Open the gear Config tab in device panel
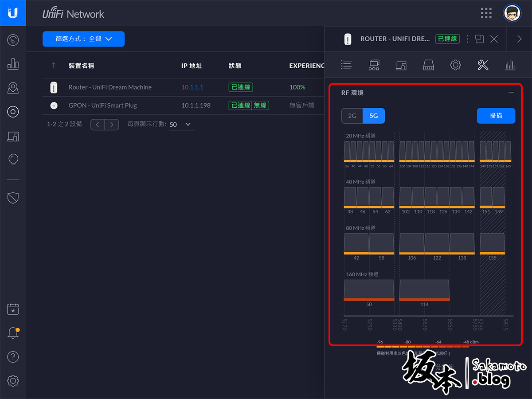The width and height of the screenshot is (532, 399). tap(455, 65)
